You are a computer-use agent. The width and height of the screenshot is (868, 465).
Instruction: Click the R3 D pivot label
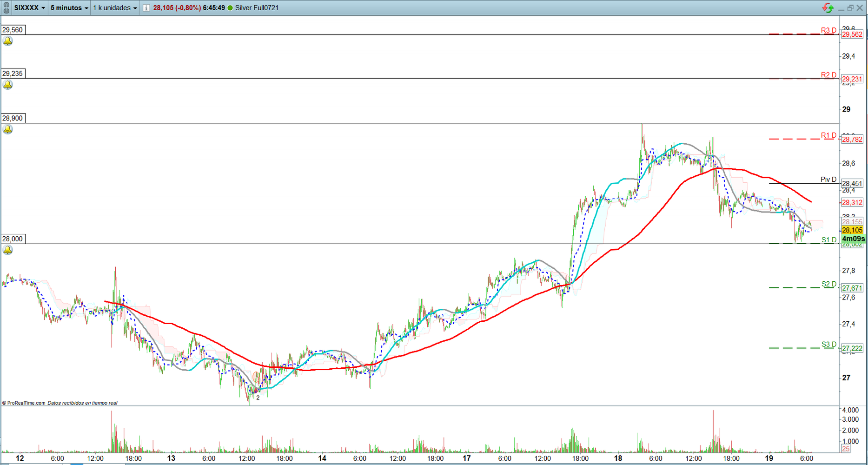[x=828, y=30]
